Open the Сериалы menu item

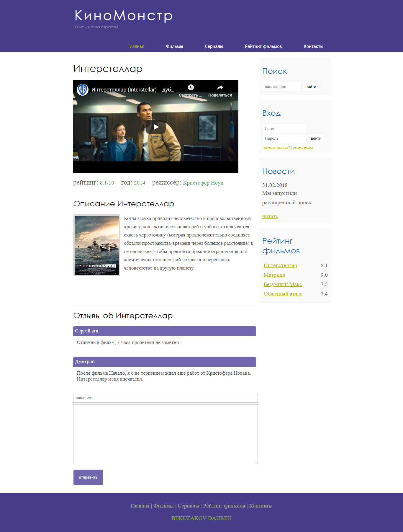pos(214,46)
